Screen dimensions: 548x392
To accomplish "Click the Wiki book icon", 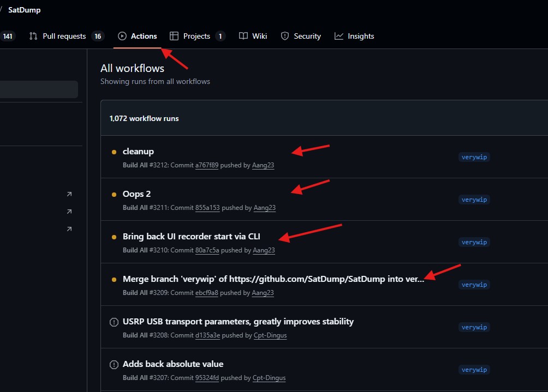I will [x=243, y=36].
